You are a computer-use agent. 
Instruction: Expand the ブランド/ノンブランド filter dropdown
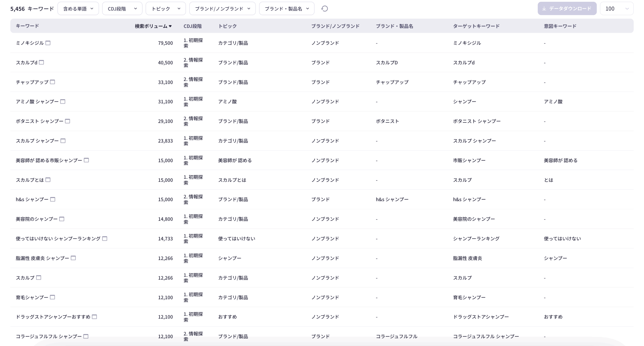point(222,9)
